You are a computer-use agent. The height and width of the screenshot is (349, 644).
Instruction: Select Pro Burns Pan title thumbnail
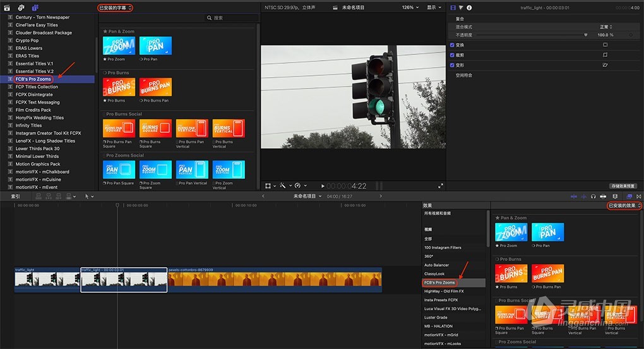click(155, 87)
